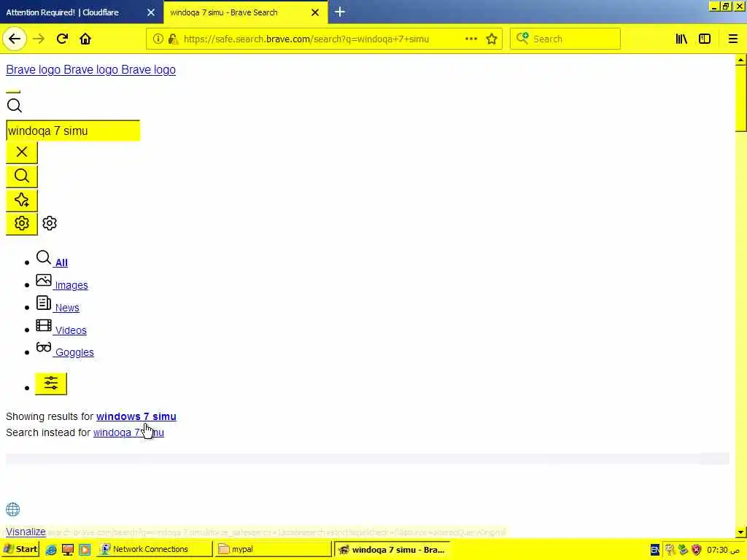Close the Attention Required Cloudflare tab

pos(150,12)
